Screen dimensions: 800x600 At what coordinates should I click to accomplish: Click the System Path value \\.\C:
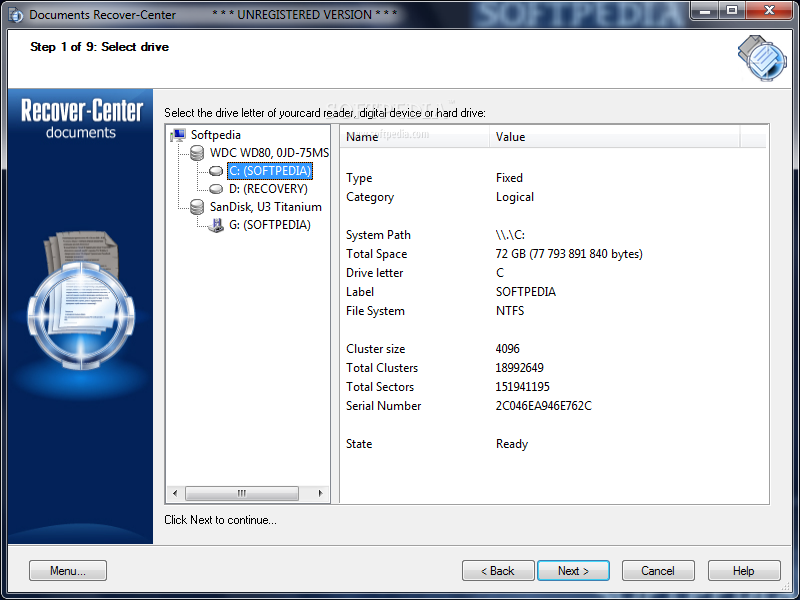[510, 235]
